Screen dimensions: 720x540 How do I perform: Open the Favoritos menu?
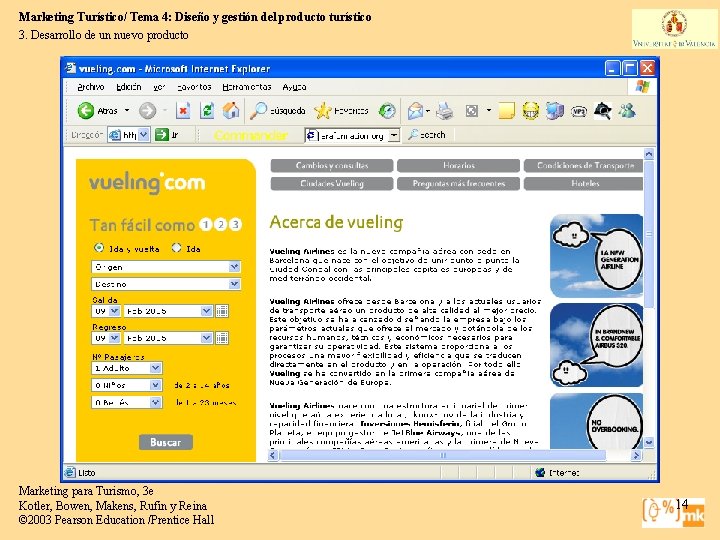coord(194,87)
